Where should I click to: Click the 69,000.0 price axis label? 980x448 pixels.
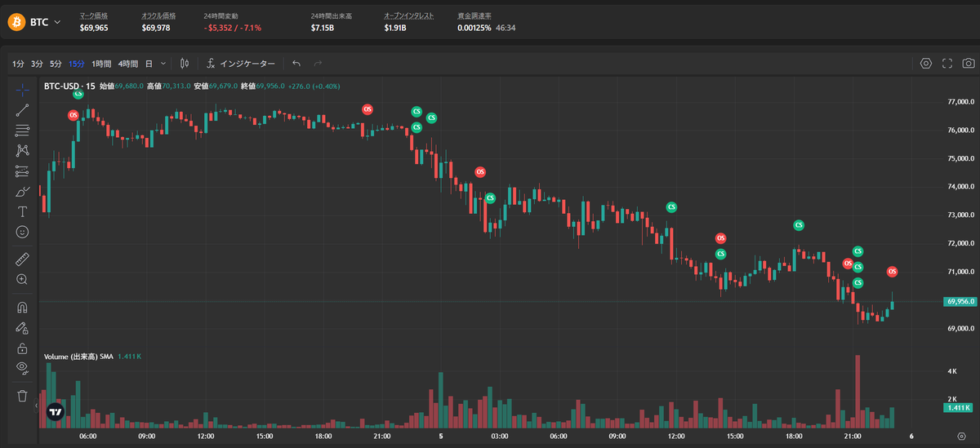(961, 328)
